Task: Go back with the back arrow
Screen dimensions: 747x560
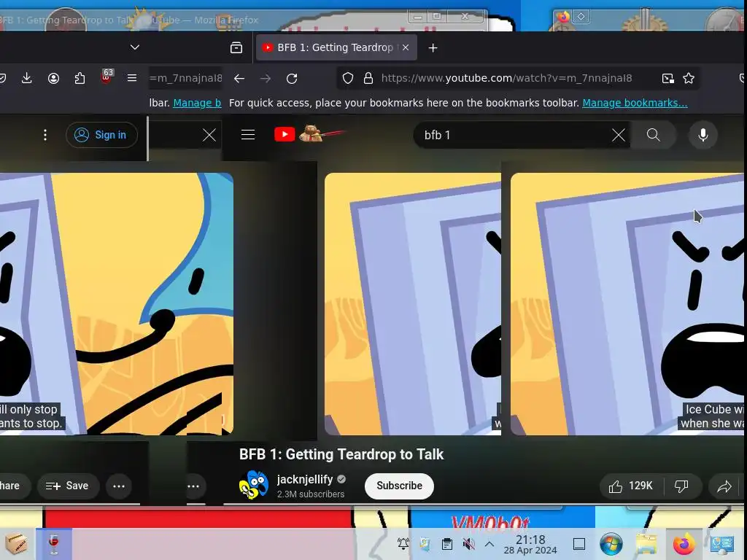Action: 239,79
